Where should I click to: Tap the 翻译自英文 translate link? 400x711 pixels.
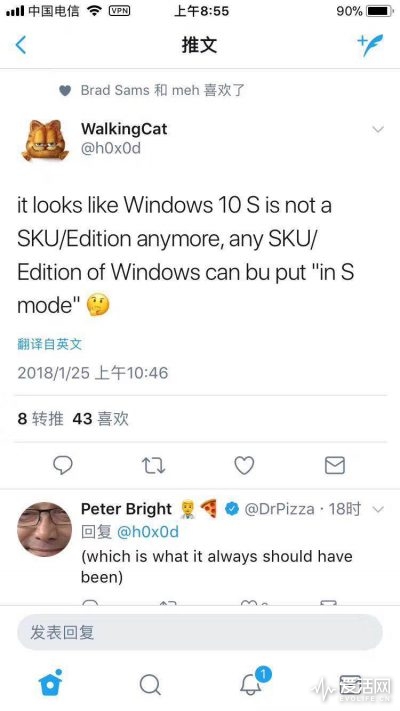pyautogui.click(x=49, y=344)
